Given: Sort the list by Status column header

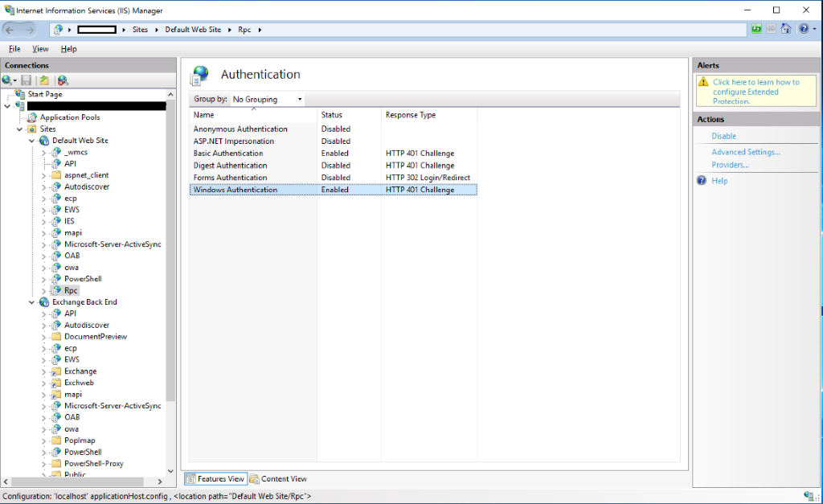Looking at the screenshot, I should coord(332,115).
